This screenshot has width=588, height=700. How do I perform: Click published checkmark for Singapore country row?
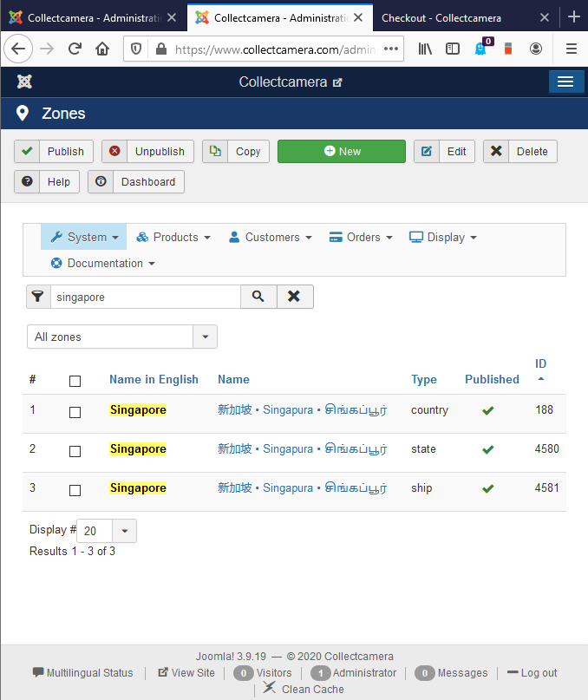[x=488, y=410]
